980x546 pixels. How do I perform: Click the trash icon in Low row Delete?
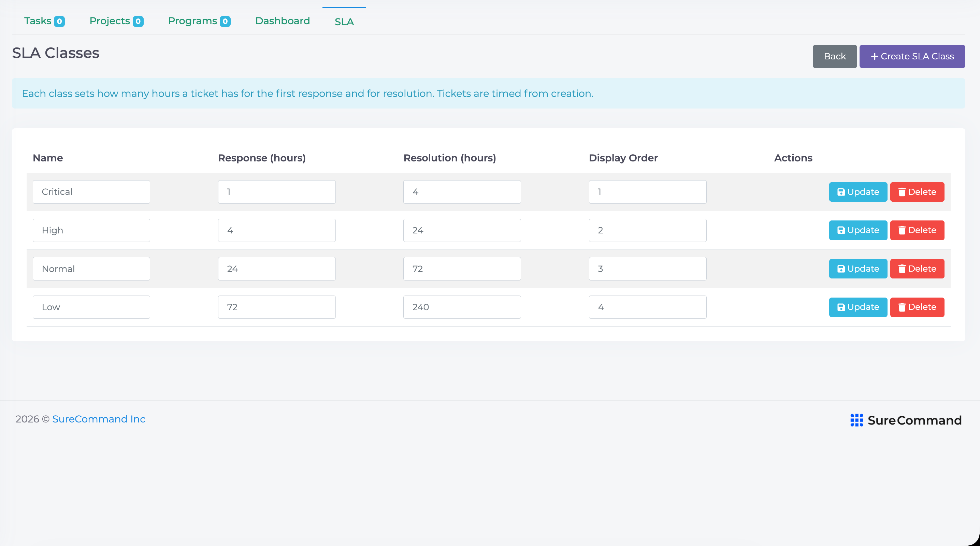pyautogui.click(x=902, y=307)
